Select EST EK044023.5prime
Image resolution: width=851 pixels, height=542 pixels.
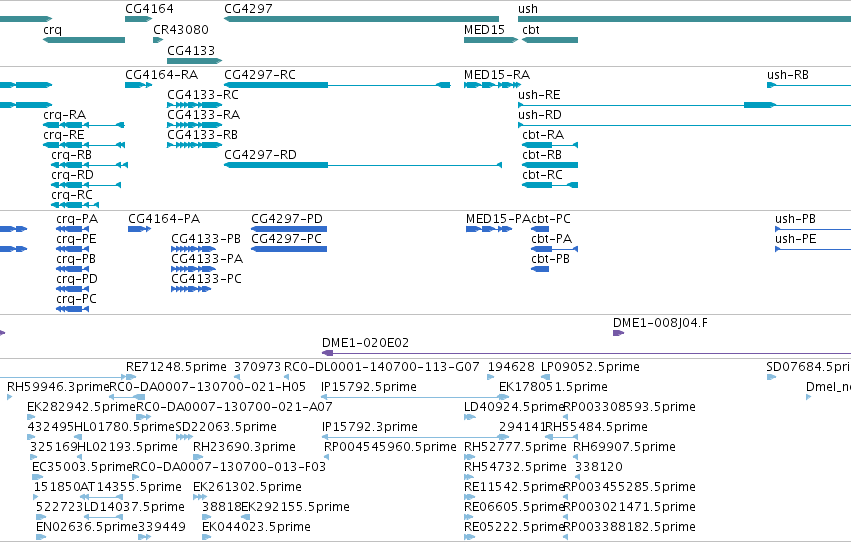point(206,538)
